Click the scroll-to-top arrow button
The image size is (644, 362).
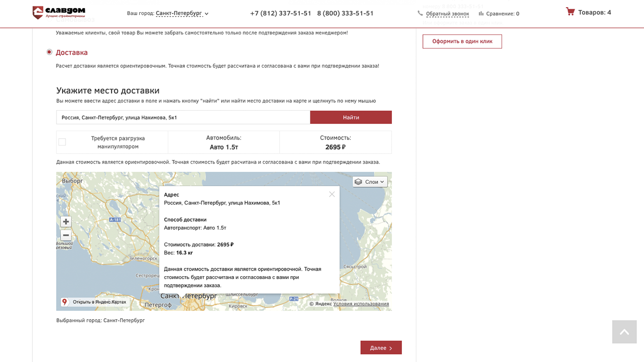coord(624,332)
